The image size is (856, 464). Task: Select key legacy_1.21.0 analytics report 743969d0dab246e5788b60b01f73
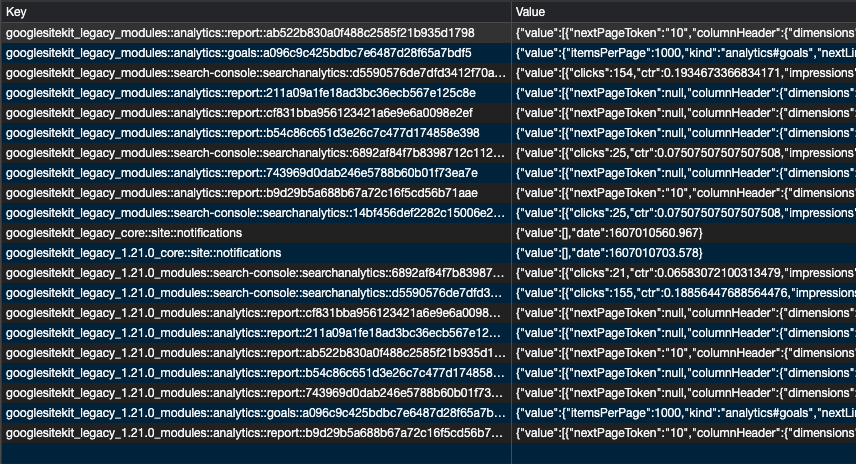255,393
